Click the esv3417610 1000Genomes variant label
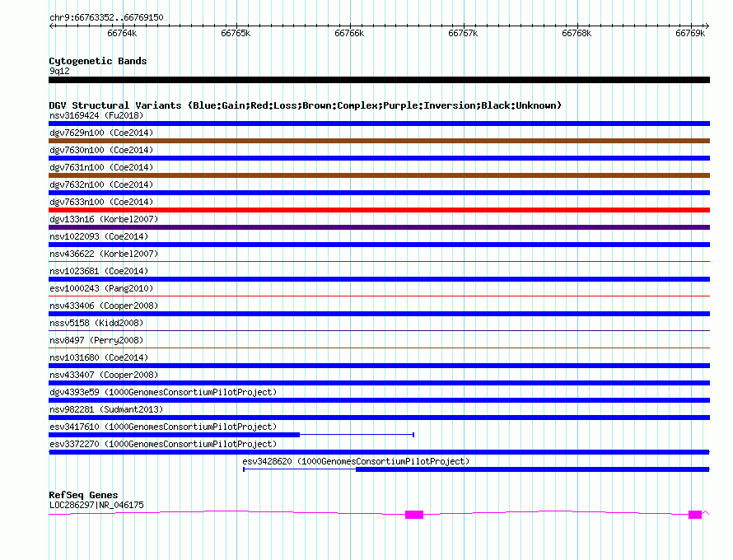The image size is (733, 560). [163, 427]
